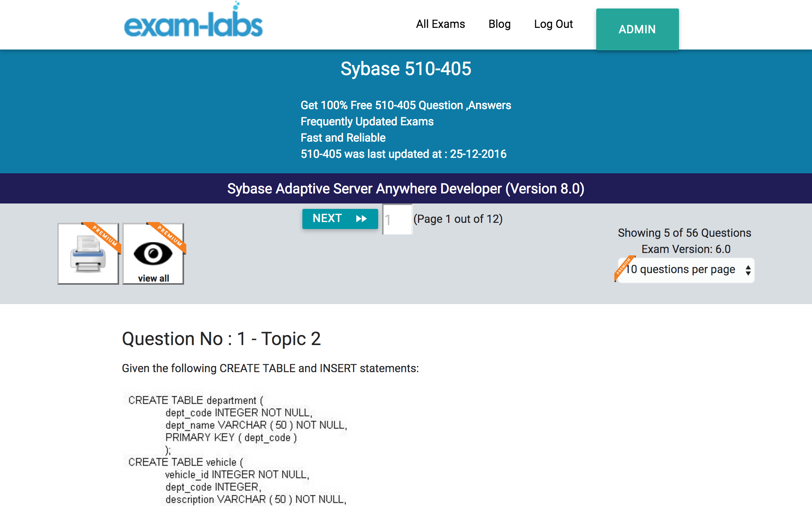This screenshot has width=812, height=506.
Task: Open the questions per page dropdown
Action: click(685, 270)
